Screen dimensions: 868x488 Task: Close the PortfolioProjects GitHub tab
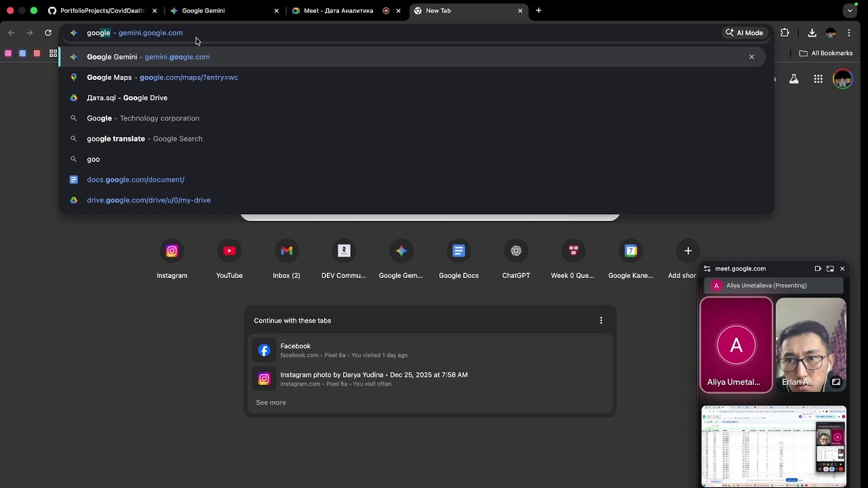155,11
